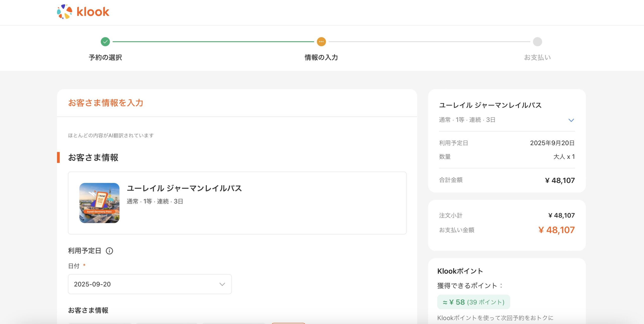Click the Eurail Germany Pass thumbnail
Image resolution: width=644 pixels, height=324 pixels.
point(99,203)
